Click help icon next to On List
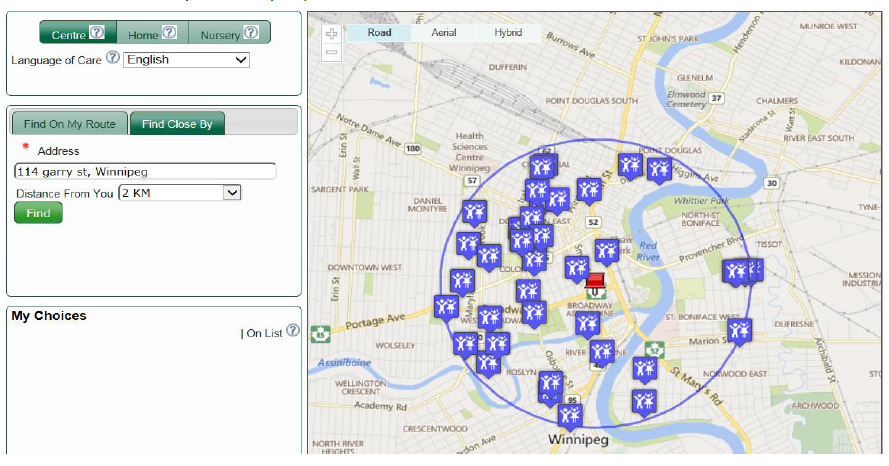889x466 pixels. pos(293,331)
